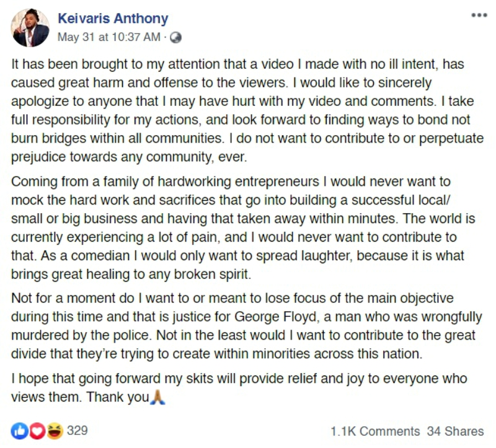Click the words 'George Floyd' in the post
This screenshot has height=448, width=496.
coord(275,317)
